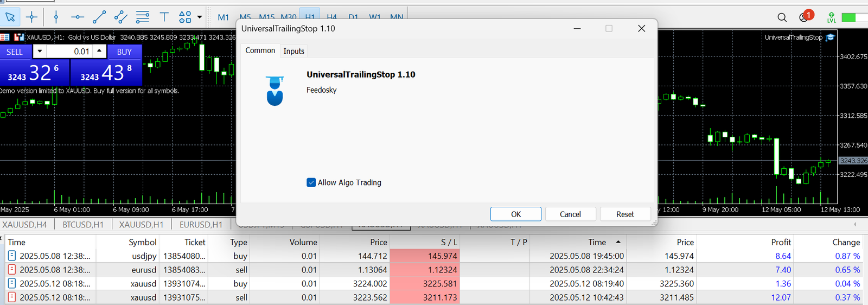Viewport: 868px width, 305px height.
Task: Pick the trendline drawing tool
Action: 99,17
